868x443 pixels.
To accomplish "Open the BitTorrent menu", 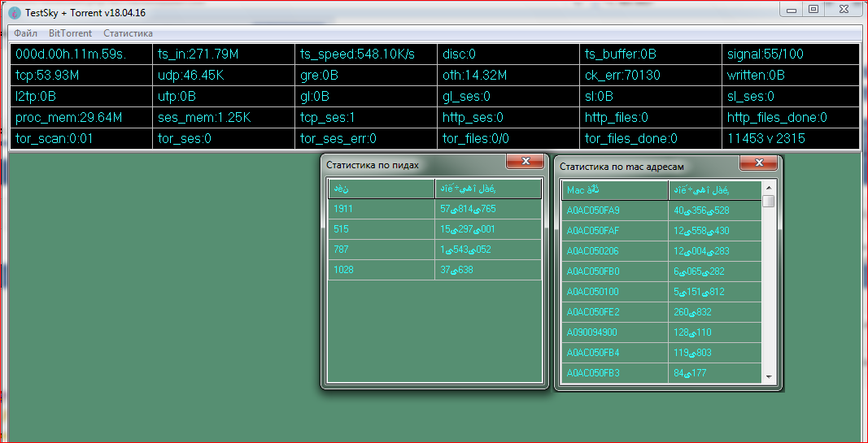I will (x=70, y=33).
